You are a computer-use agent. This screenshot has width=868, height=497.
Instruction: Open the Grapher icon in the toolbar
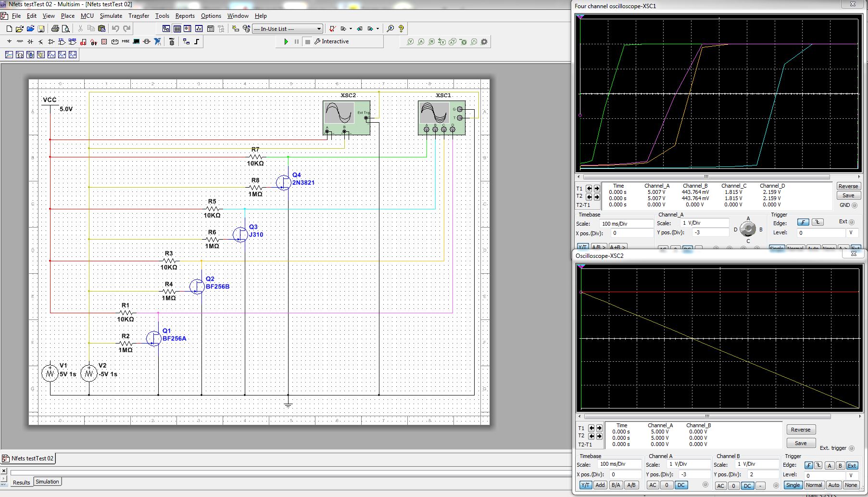click(x=199, y=29)
